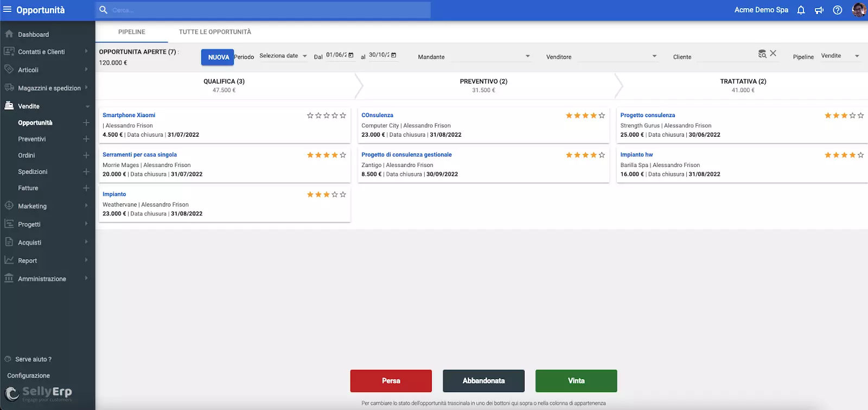The height and width of the screenshot is (410, 868).
Task: Open the hamburger menu next to Opportunità
Action: (8, 10)
